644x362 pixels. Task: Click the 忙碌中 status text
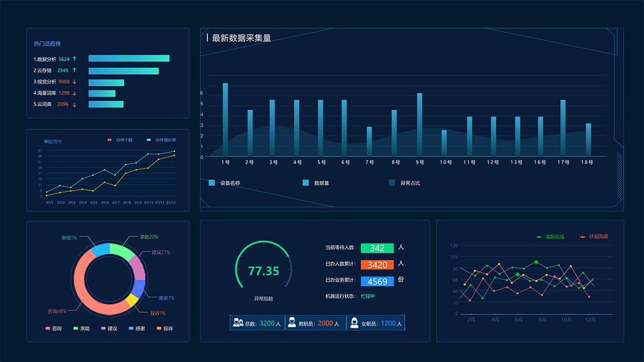[368, 296]
